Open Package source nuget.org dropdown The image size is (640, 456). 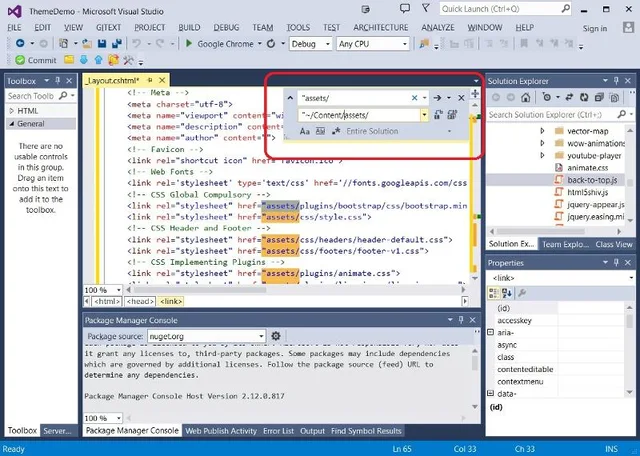coord(261,336)
